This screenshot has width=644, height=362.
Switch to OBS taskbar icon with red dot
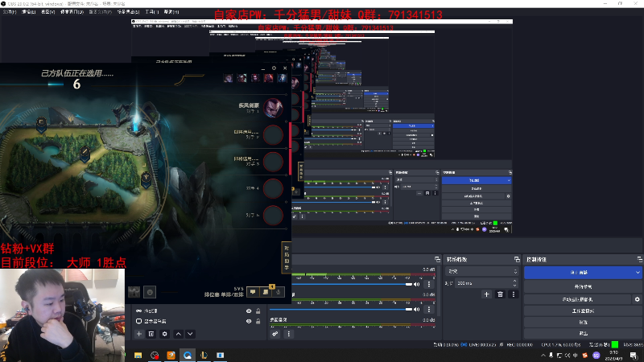click(x=155, y=355)
